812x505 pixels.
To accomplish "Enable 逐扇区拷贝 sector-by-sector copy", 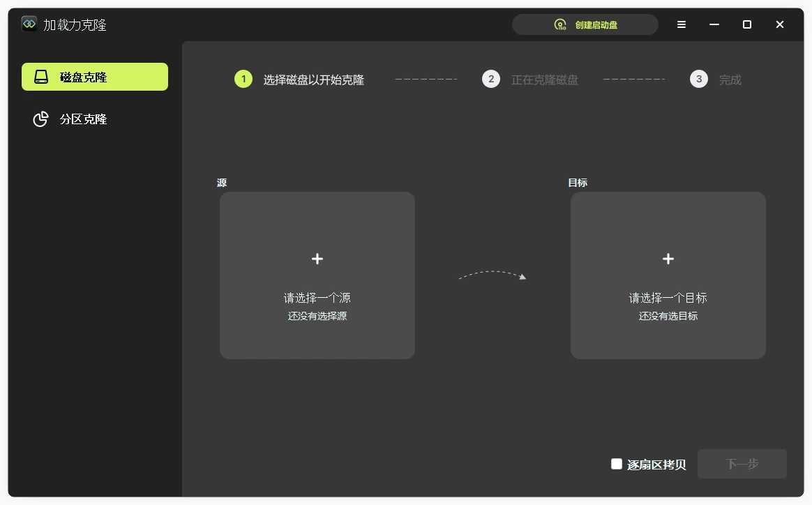I will tap(616, 463).
